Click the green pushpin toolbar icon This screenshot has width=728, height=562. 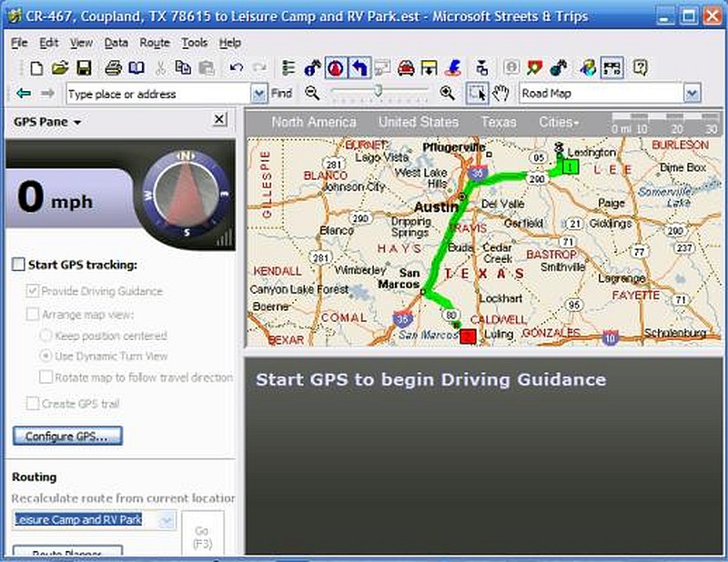click(559, 68)
